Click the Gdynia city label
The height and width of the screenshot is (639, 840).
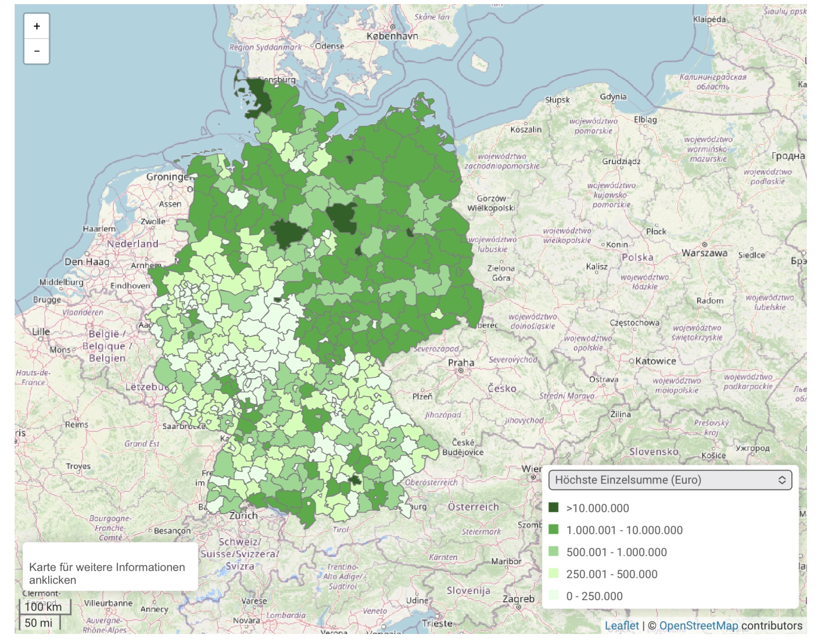(x=613, y=97)
